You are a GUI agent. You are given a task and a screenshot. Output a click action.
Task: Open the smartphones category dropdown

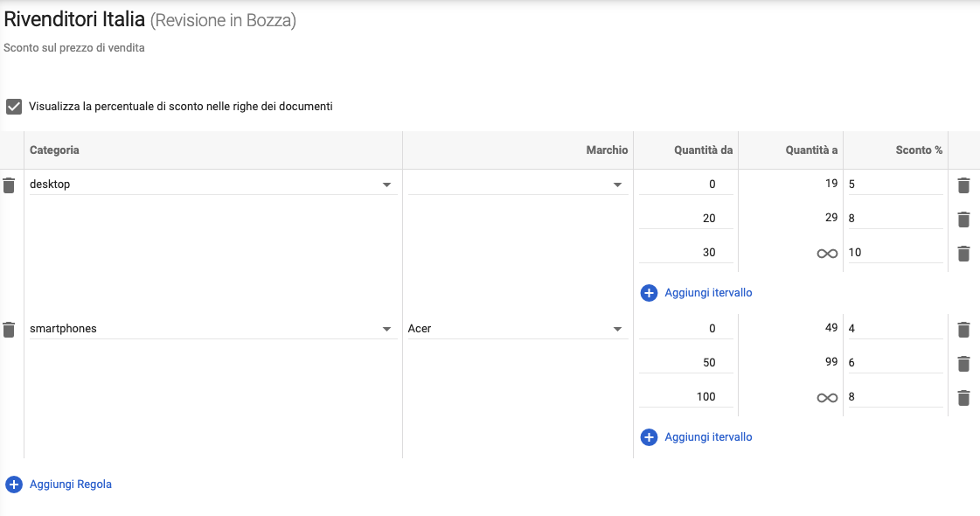point(386,329)
